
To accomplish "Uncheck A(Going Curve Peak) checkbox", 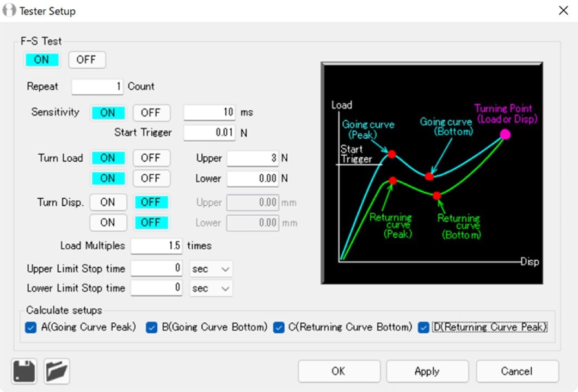I will click(30, 327).
